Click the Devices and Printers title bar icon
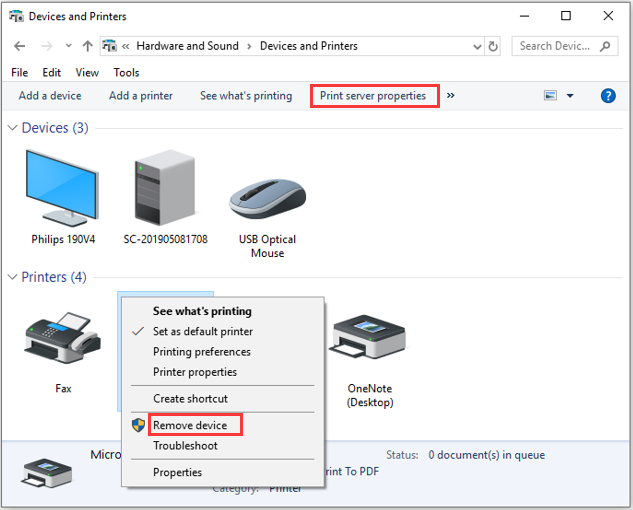Screen dimensions: 633x510 tap(16, 16)
